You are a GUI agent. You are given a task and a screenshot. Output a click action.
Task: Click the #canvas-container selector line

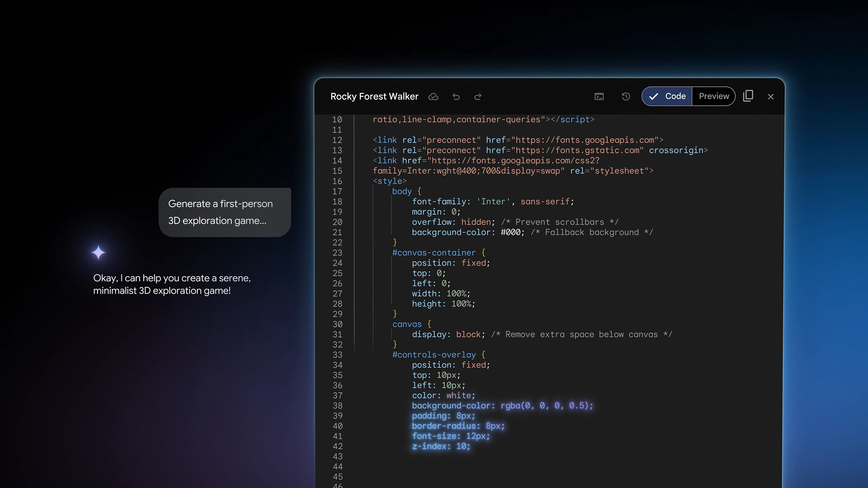(x=434, y=253)
